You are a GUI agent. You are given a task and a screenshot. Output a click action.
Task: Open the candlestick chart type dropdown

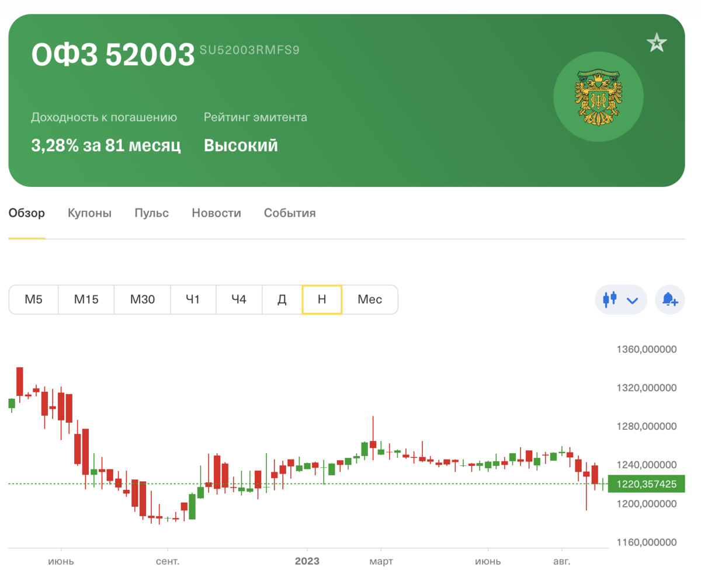(x=621, y=300)
